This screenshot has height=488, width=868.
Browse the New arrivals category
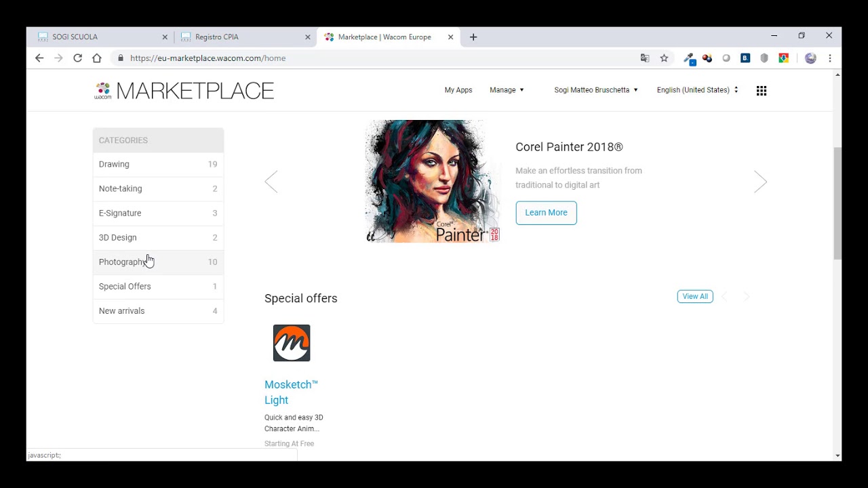(x=158, y=310)
